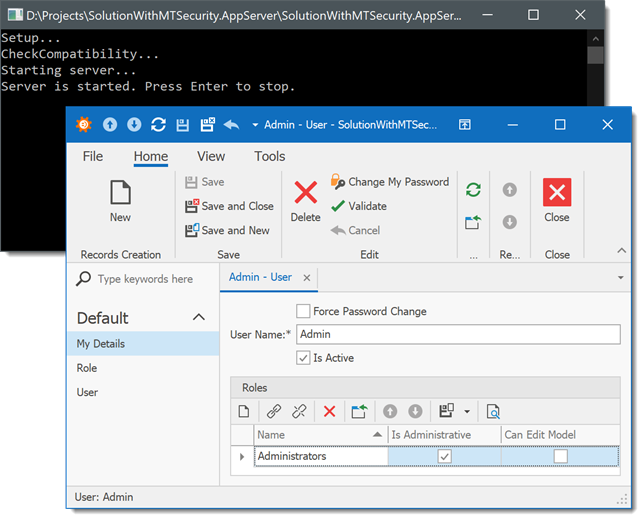The width and height of the screenshot is (642, 519).
Task: Collapse the ribbon with the chevron
Action: coord(622,250)
